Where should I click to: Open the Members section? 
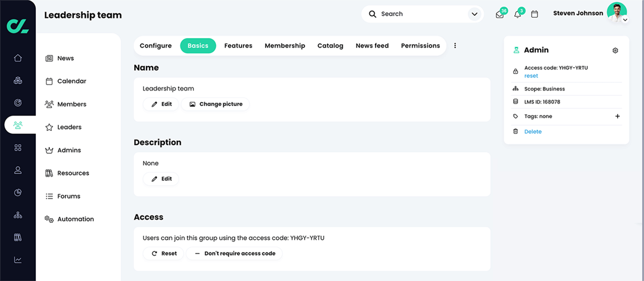coord(72,104)
